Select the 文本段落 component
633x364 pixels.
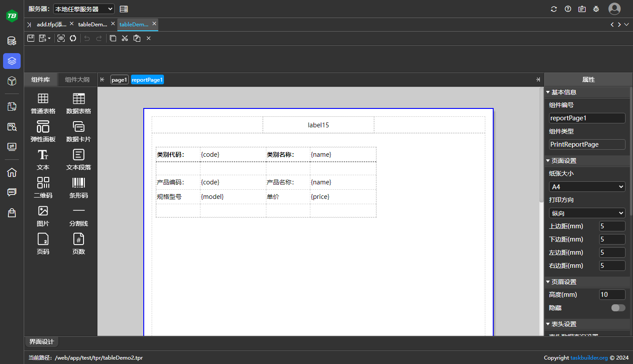(79, 160)
